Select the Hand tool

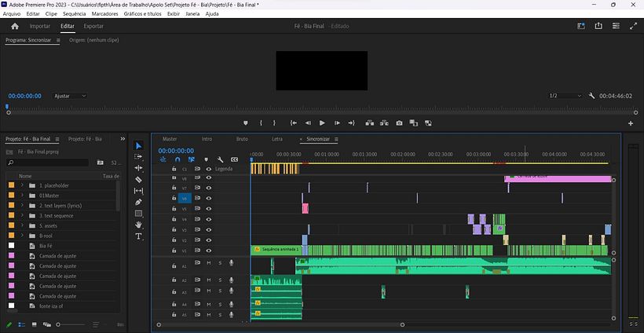coord(138,225)
